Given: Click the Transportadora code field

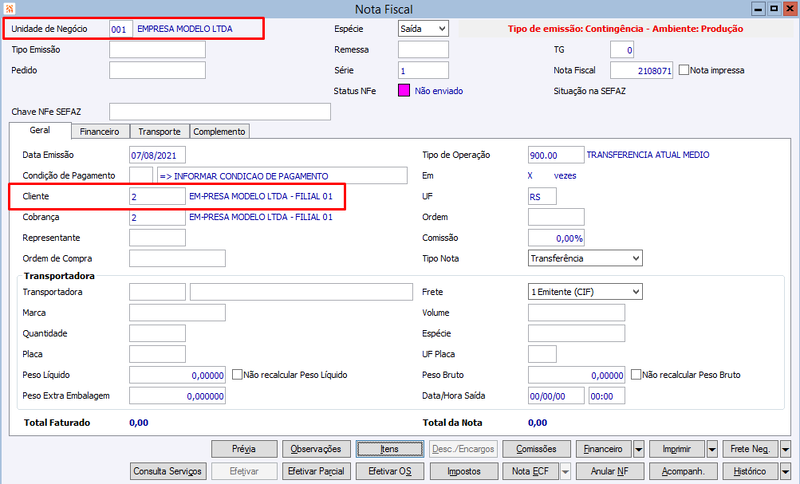Looking at the screenshot, I should [157, 292].
